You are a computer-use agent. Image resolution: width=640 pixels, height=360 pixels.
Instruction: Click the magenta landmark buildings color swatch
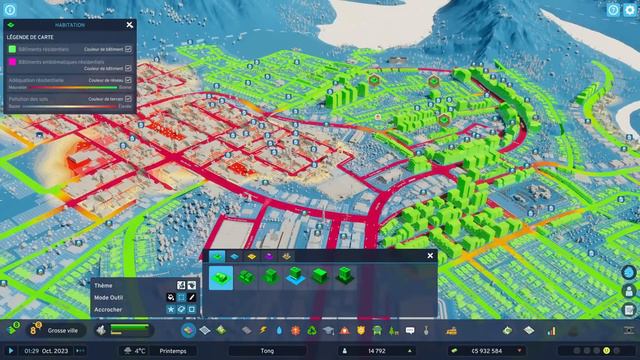point(12,62)
